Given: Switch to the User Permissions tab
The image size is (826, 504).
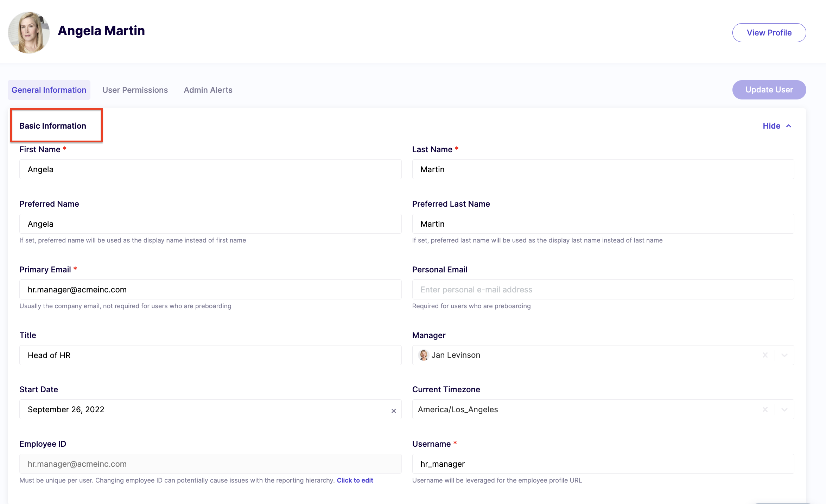Looking at the screenshot, I should (135, 90).
